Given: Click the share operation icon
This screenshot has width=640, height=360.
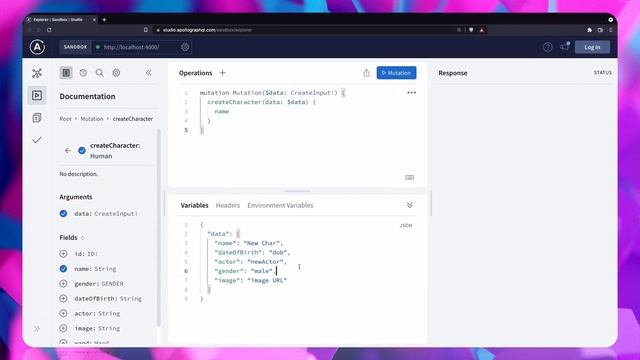Looking at the screenshot, I should 366,73.
